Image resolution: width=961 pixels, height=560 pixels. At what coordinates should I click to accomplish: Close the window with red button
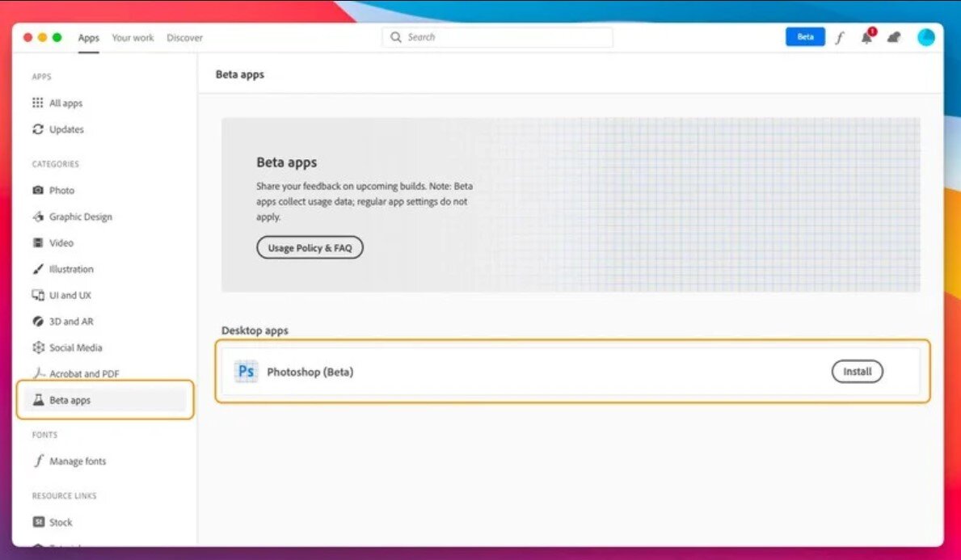point(28,37)
